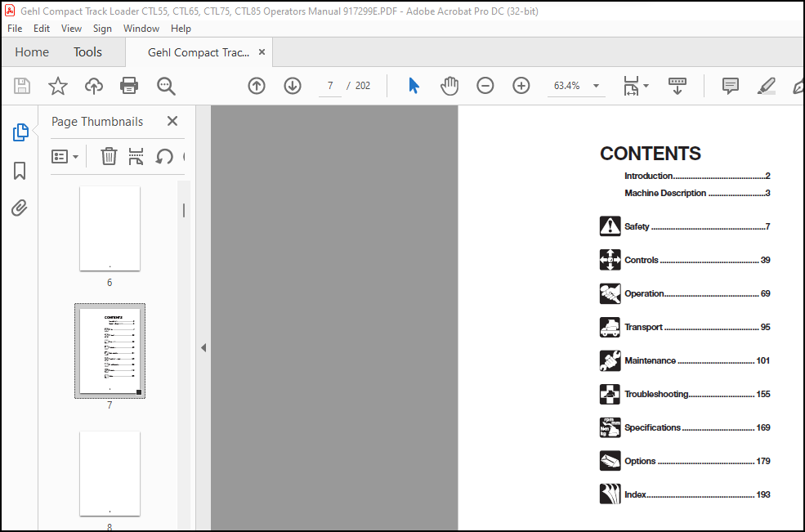
Task: Click the Maintenance wrench icon
Action: 610,360
